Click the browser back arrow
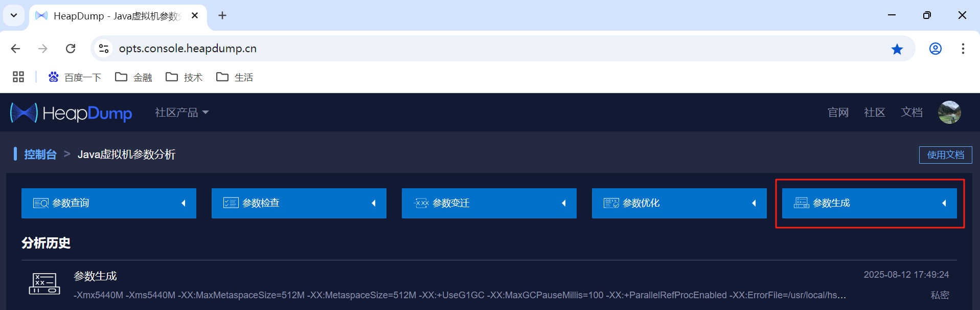This screenshot has width=980, height=310. pyautogui.click(x=16, y=49)
